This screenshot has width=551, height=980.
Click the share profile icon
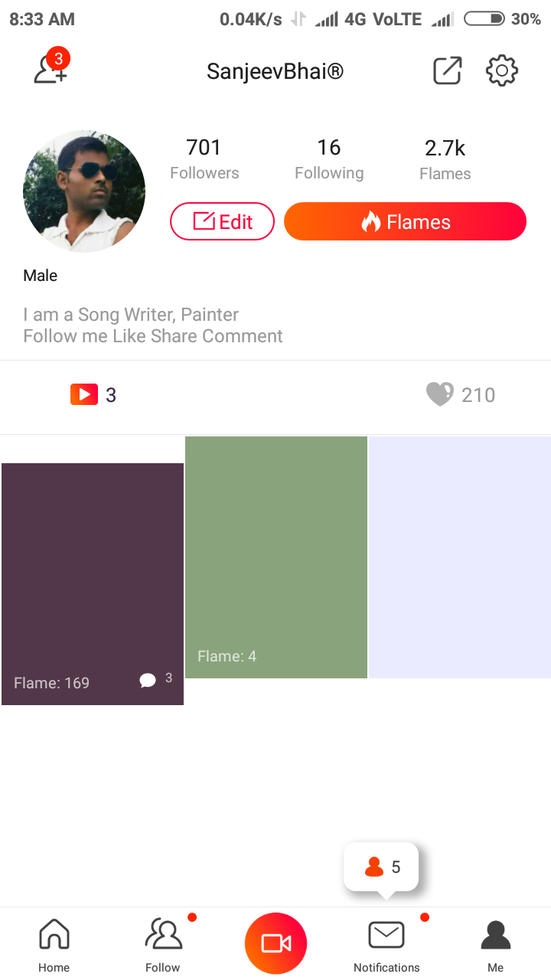pos(447,70)
